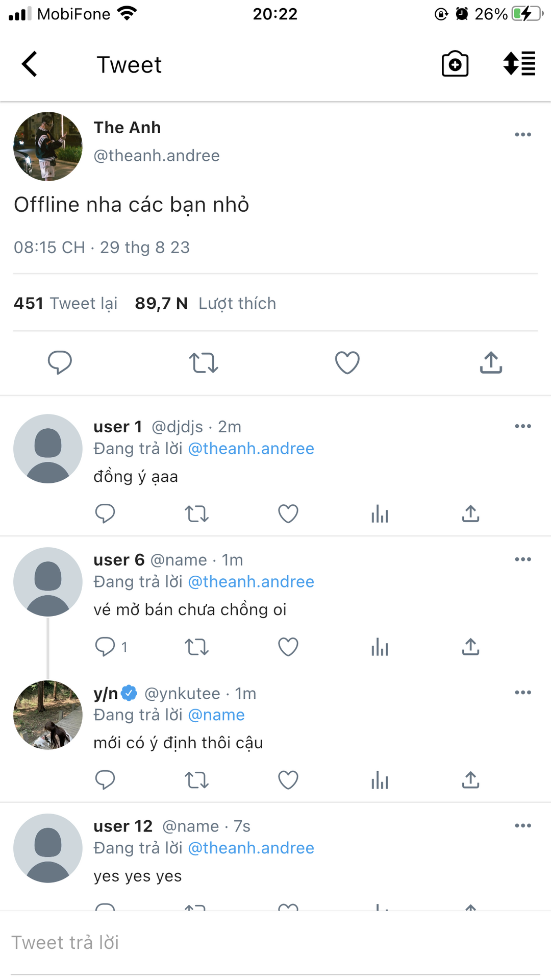Screen dimensions: 551x980
Task: Share y/n's reply tweet
Action: [470, 780]
